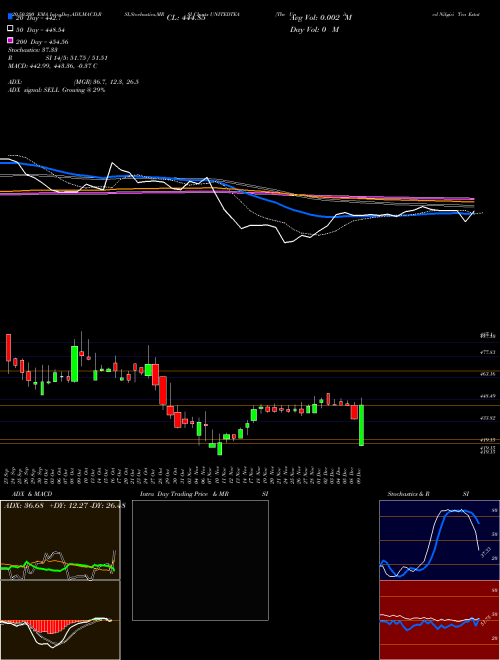Click the 448.49 price axis label
The height and width of the screenshot is (660, 500).
point(488,396)
